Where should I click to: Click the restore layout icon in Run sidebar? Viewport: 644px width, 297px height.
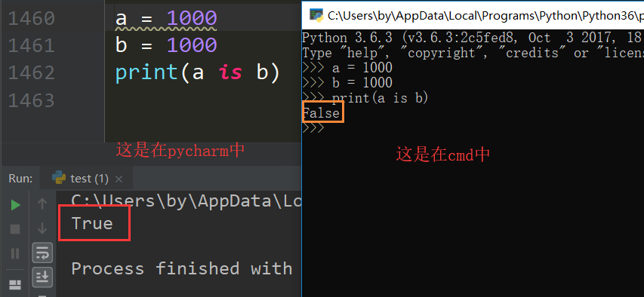pyautogui.click(x=15, y=284)
